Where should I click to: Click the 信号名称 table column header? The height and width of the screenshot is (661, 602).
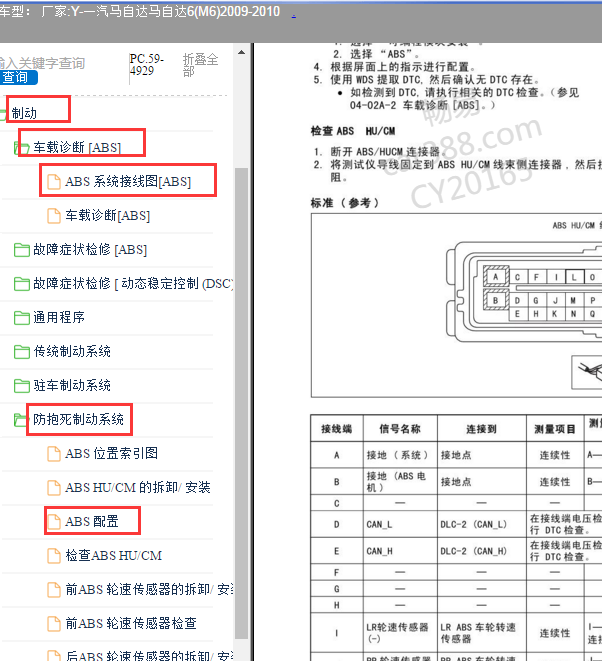click(400, 429)
